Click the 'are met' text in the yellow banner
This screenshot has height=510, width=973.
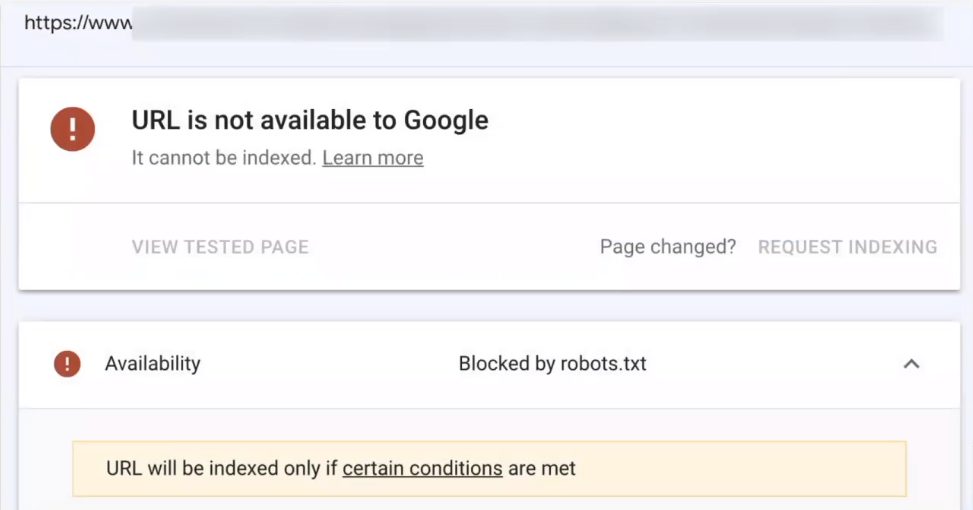(x=542, y=468)
